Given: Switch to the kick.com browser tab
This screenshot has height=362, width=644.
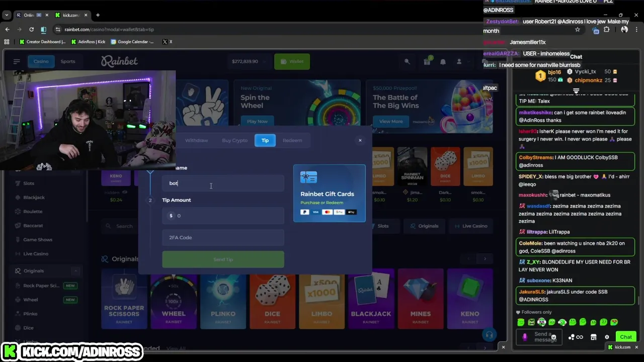Looking at the screenshot, I should (71, 15).
